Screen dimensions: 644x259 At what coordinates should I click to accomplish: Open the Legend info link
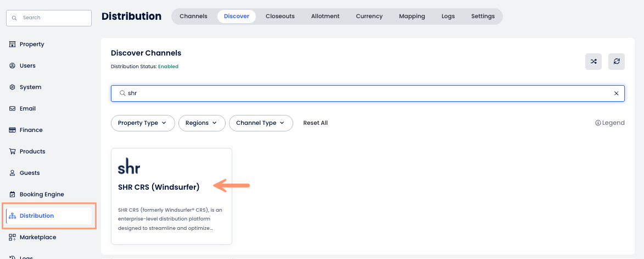(x=609, y=123)
